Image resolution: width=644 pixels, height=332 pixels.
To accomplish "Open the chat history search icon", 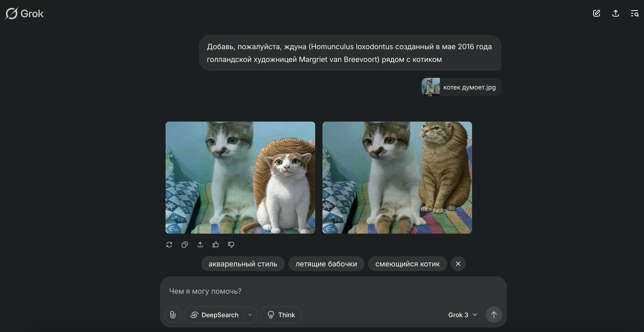I will click(x=634, y=13).
